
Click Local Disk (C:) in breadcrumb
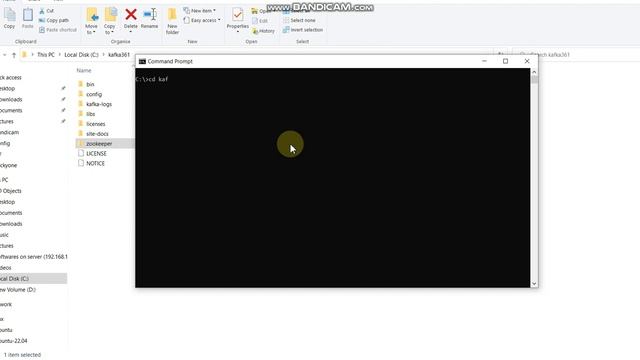81,55
